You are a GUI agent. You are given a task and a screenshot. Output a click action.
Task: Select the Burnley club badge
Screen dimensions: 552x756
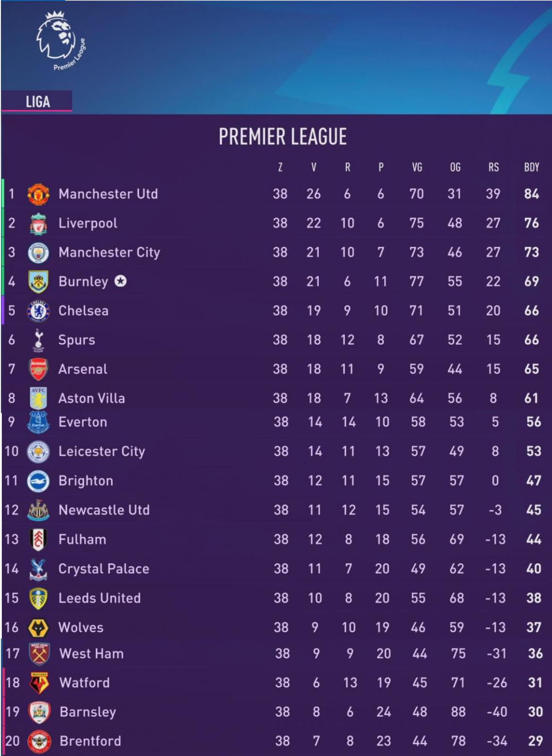[x=38, y=282]
